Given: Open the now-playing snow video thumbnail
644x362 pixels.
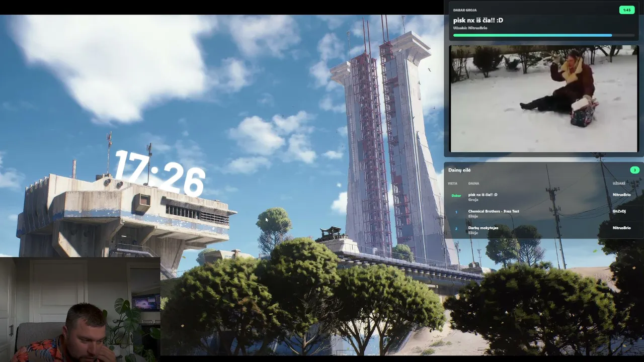Looking at the screenshot, I should 544,99.
